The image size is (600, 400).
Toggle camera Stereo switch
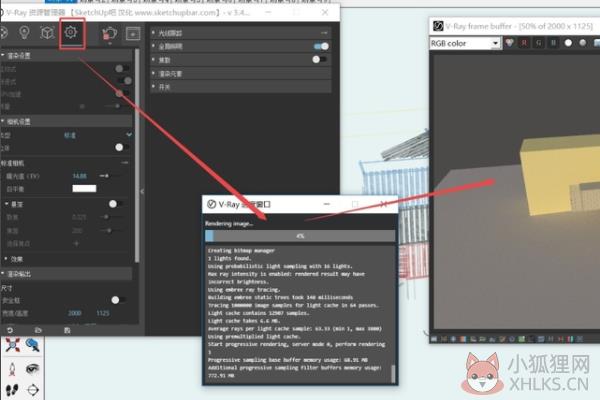[122, 147]
